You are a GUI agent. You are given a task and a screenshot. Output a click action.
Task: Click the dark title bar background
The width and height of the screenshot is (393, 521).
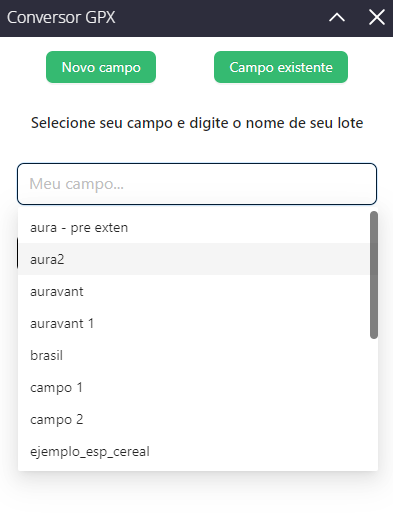(x=220, y=17)
